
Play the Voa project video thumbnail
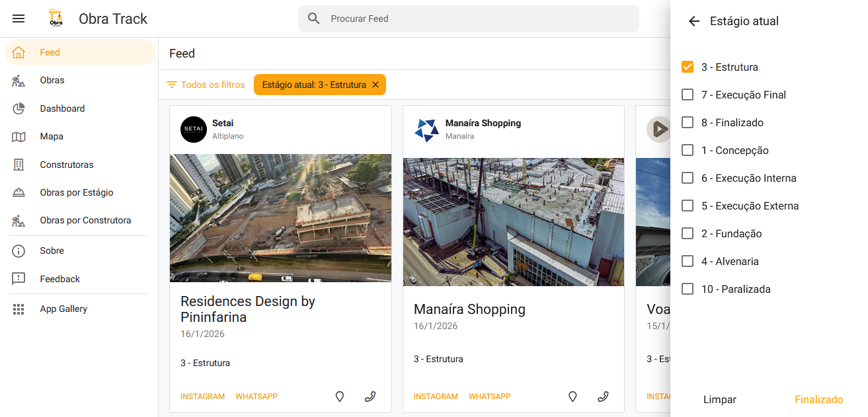[x=658, y=130]
